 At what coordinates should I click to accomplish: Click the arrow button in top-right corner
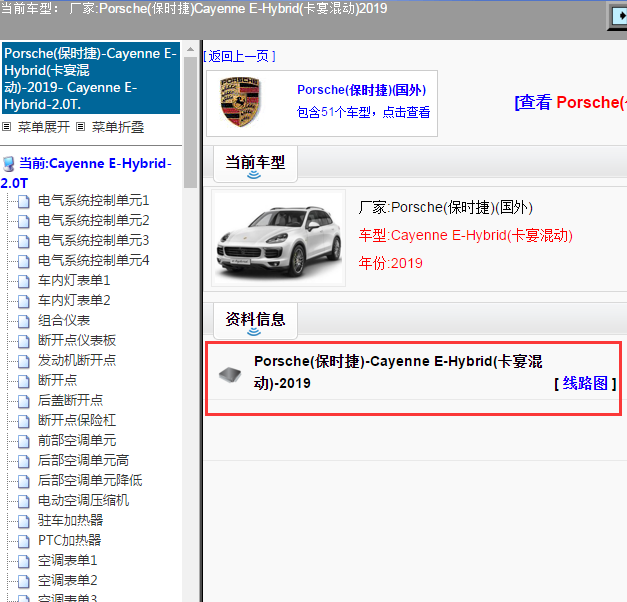pyautogui.click(x=619, y=16)
